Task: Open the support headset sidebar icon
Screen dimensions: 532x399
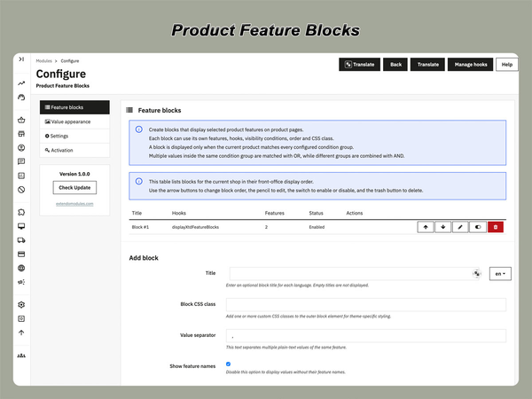Action: pos(21,98)
